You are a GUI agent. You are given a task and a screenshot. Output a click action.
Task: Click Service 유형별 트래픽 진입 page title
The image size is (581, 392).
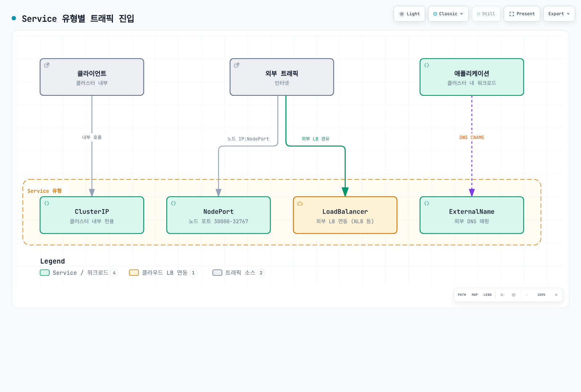78,19
